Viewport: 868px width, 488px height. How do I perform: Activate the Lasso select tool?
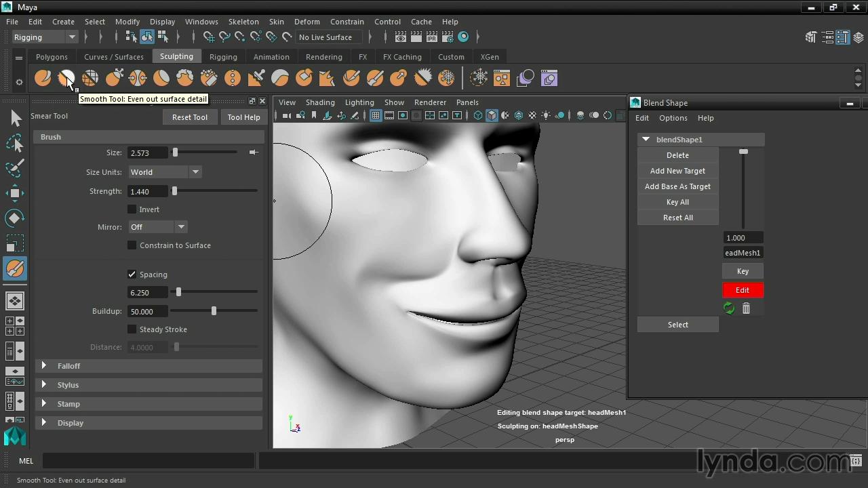[x=15, y=143]
